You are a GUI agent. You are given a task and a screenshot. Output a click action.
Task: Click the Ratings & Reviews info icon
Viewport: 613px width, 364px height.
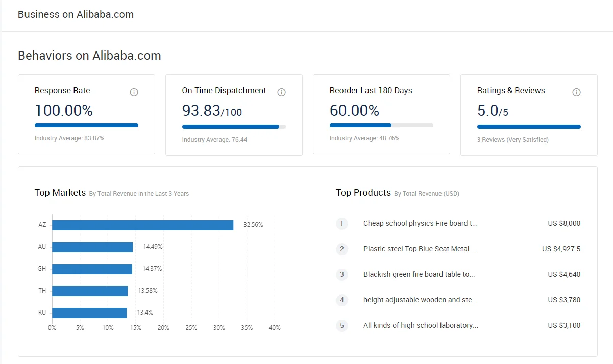[576, 92]
